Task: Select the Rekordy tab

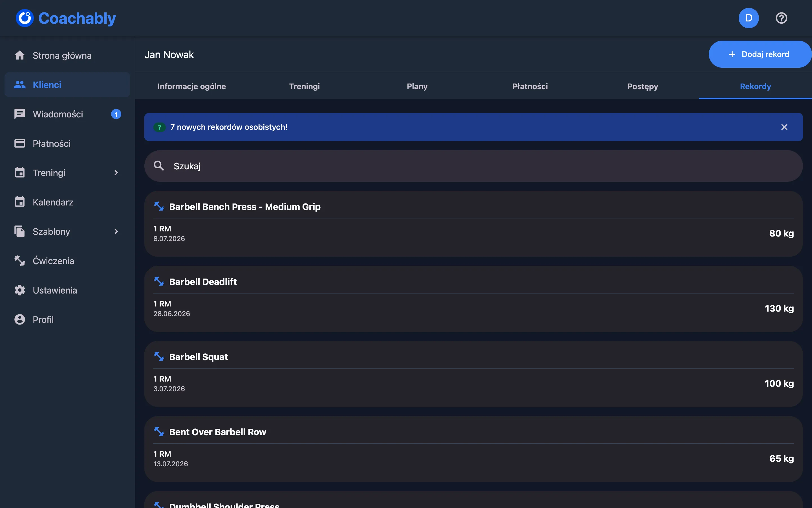Action: pos(755,86)
